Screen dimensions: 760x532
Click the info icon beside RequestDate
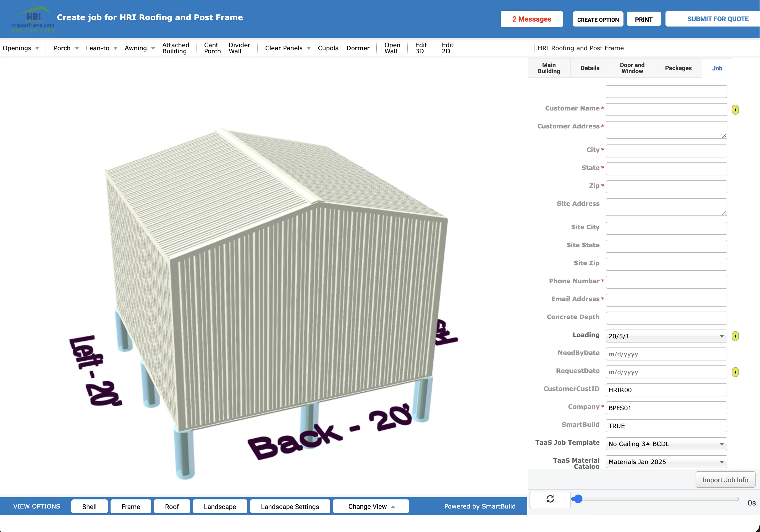point(735,372)
